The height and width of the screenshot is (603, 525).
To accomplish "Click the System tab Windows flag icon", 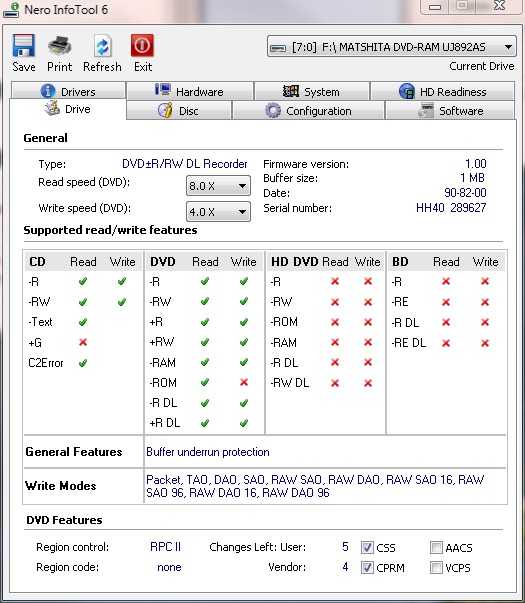I will click(291, 91).
